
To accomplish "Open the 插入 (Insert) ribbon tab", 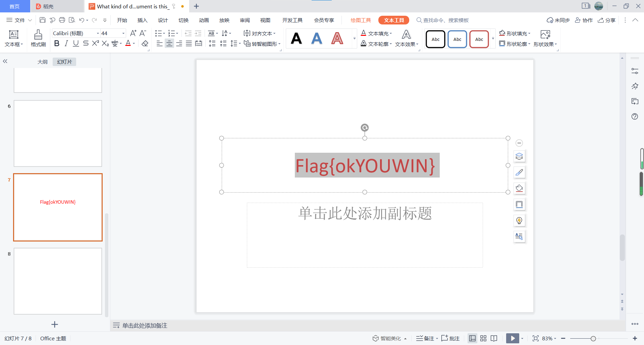I will point(142,20).
